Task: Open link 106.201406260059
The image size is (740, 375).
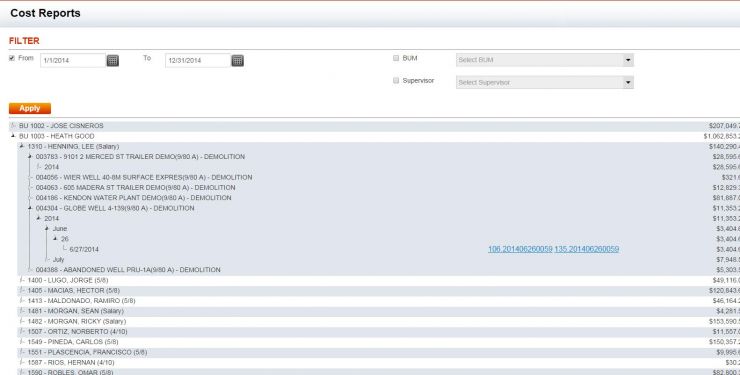Action: (520, 249)
